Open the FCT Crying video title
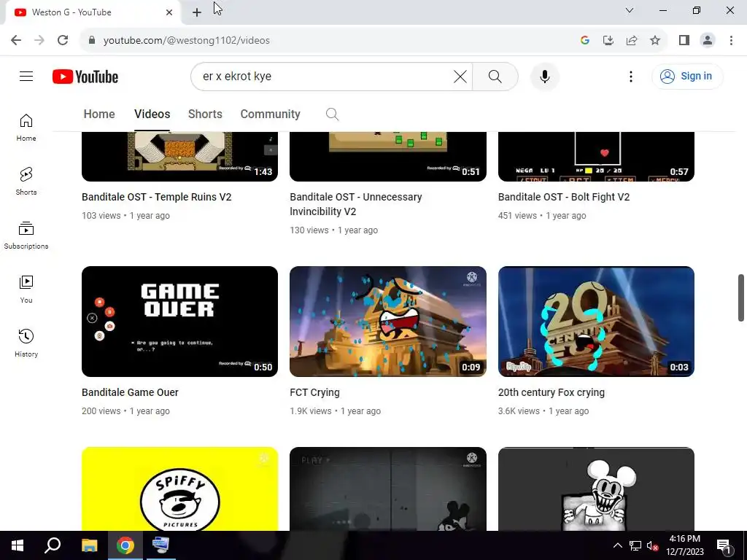Screen dimensions: 747x560 tap(314, 392)
